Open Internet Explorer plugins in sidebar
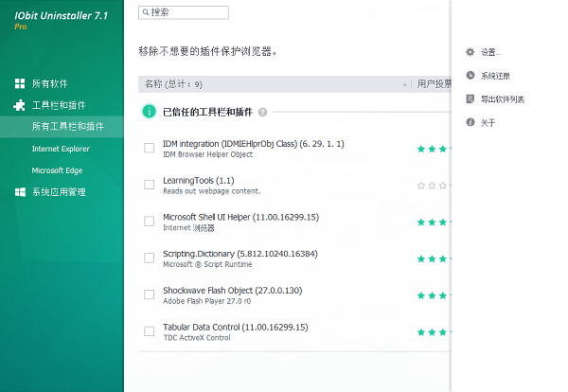 click(x=61, y=149)
